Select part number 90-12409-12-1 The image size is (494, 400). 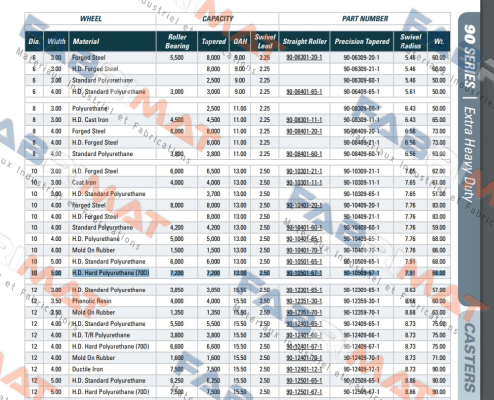click(x=362, y=369)
